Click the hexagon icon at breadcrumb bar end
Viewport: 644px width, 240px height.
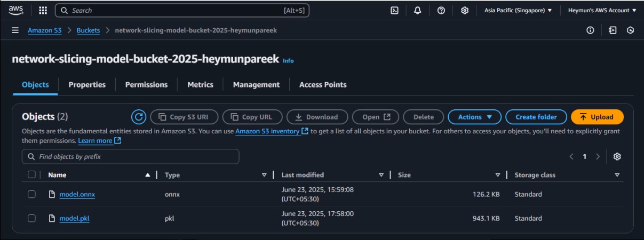pyautogui.click(x=630, y=30)
